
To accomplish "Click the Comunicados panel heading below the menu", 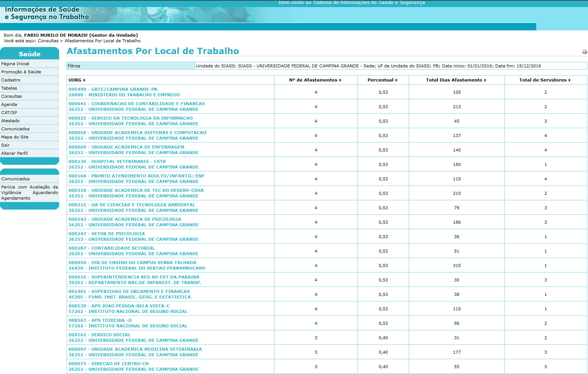I will [x=16, y=179].
